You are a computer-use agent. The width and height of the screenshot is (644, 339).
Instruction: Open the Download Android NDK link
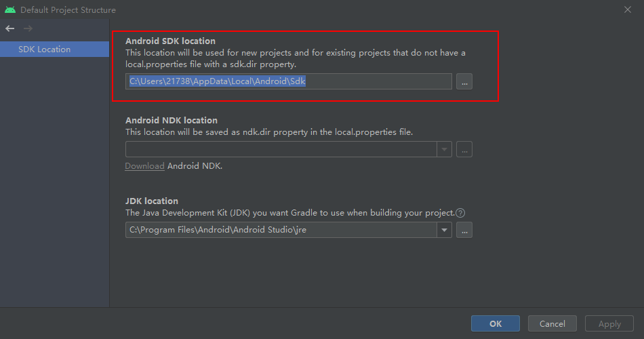144,166
